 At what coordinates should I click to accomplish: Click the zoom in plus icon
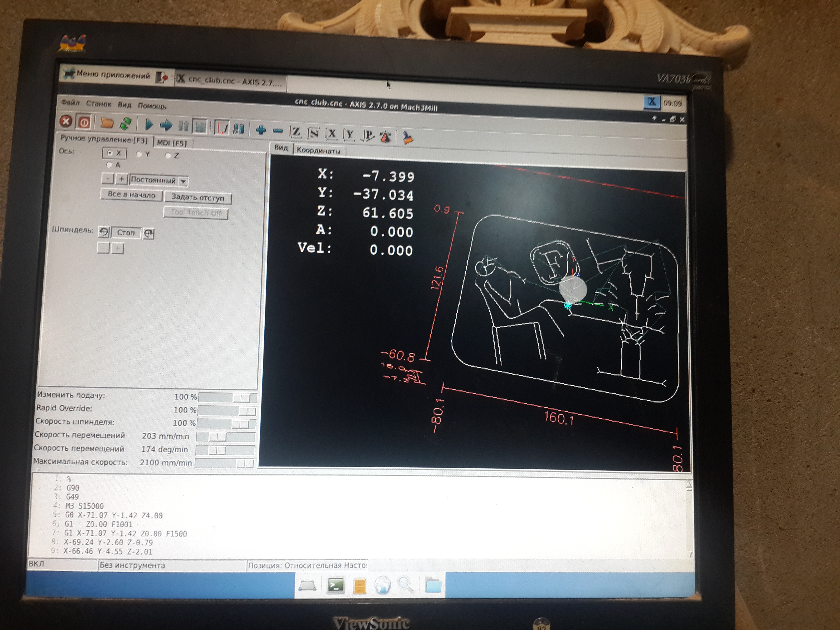point(260,130)
